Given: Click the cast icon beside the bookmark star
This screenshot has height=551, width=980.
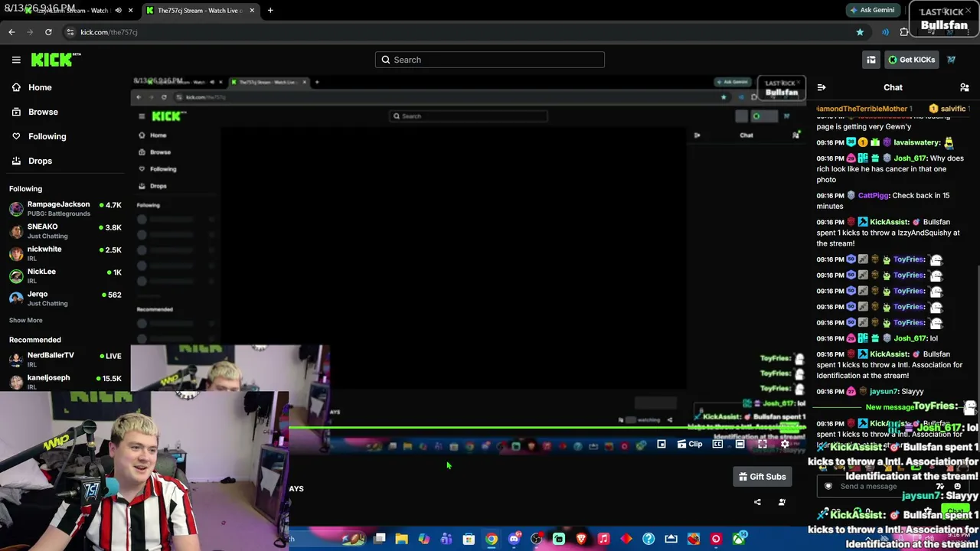Looking at the screenshot, I should click(x=885, y=32).
